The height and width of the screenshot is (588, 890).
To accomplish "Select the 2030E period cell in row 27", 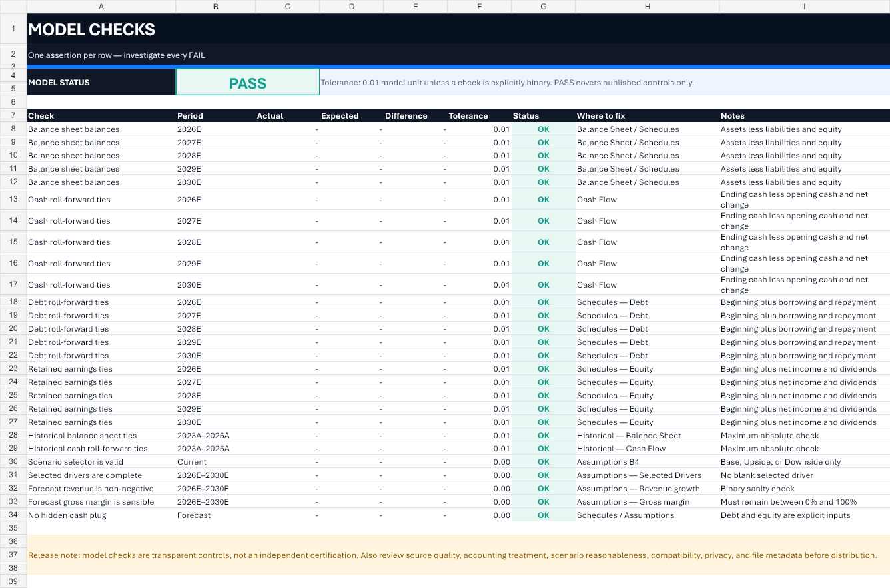I will [216, 422].
